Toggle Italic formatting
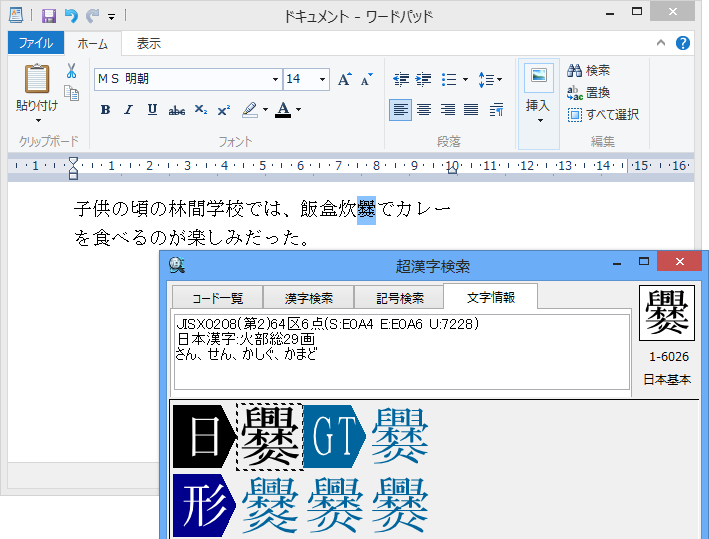This screenshot has width=709, height=539. coord(128,110)
